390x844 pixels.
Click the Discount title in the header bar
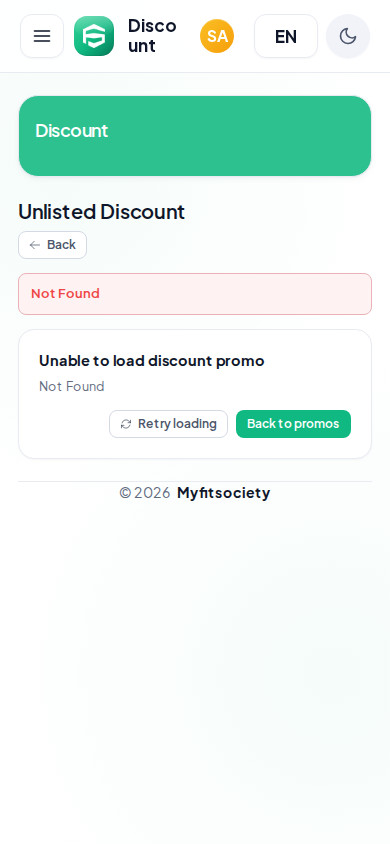point(152,36)
